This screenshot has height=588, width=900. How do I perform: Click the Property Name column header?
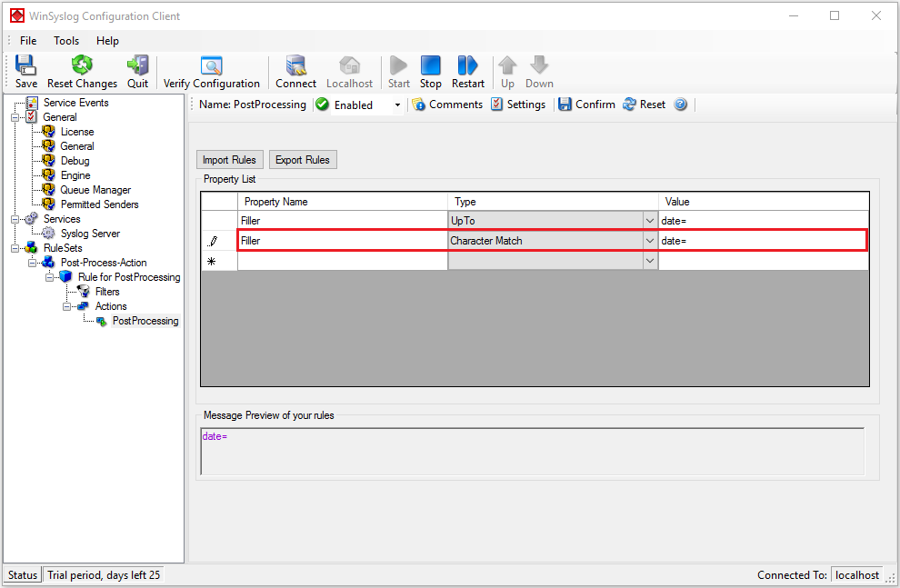tap(343, 202)
